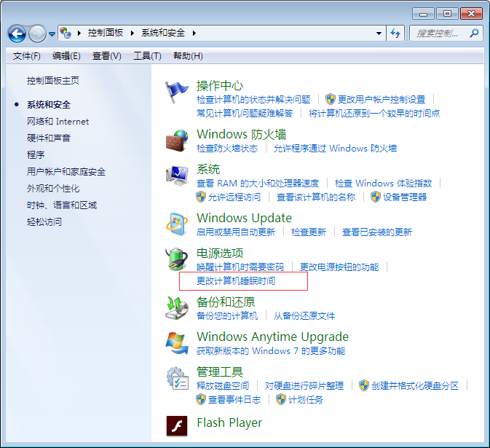Viewport: 490px width, 448px height.
Task: Open 检查 Windows 体验指数 link
Action: pos(383,183)
